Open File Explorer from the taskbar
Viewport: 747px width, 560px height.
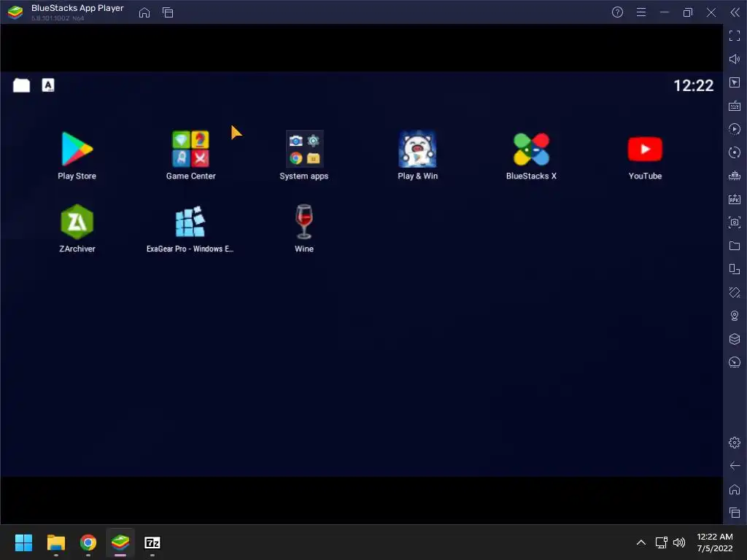[55, 542]
